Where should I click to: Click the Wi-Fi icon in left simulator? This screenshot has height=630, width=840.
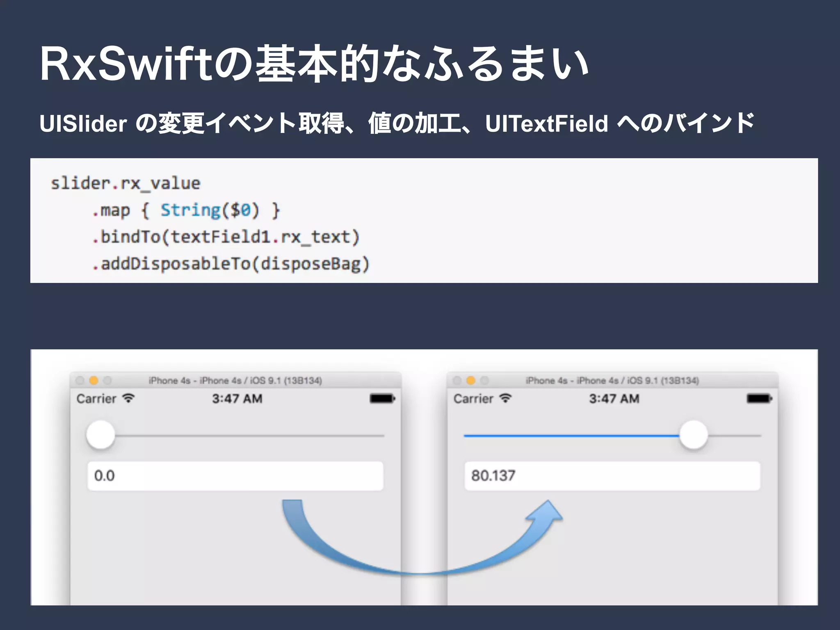coord(129,398)
